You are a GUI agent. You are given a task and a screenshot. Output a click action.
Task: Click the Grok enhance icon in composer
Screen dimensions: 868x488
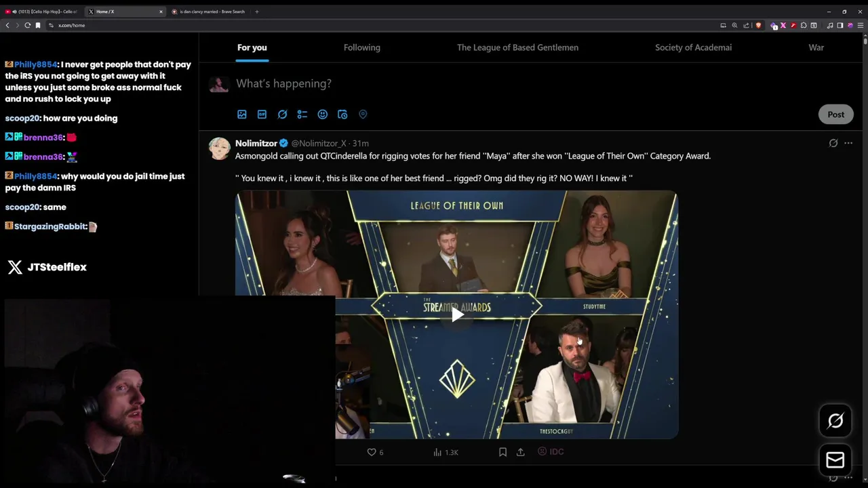click(282, 115)
